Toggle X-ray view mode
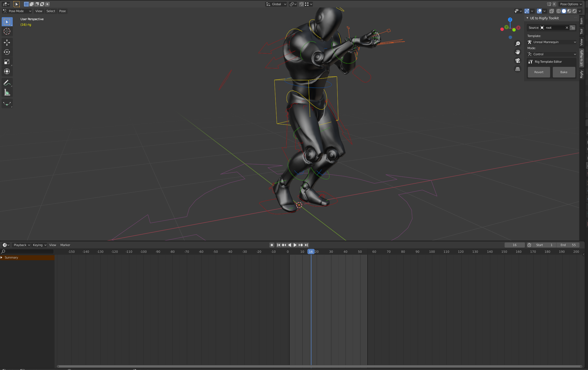This screenshot has height=370, width=588. tap(551, 11)
